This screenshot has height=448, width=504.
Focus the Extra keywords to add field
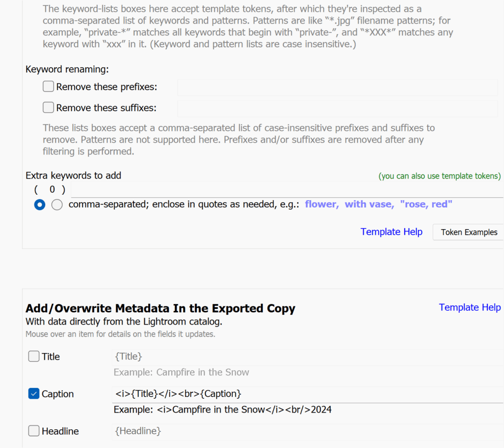[285, 189]
